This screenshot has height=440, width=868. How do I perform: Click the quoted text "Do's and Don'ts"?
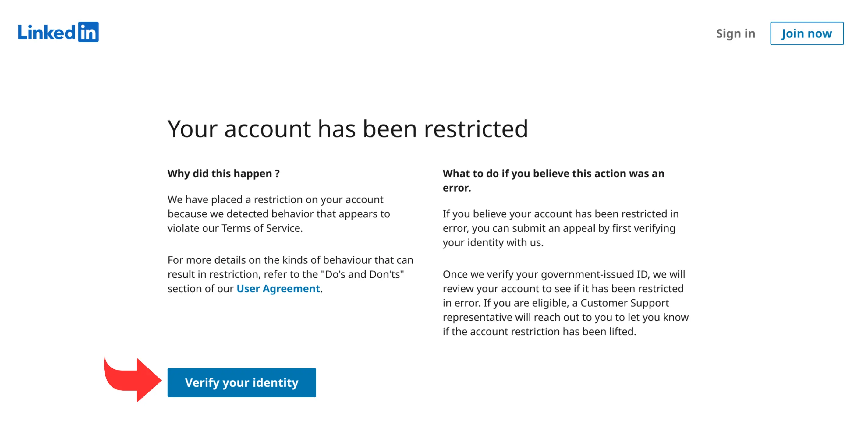click(x=362, y=274)
